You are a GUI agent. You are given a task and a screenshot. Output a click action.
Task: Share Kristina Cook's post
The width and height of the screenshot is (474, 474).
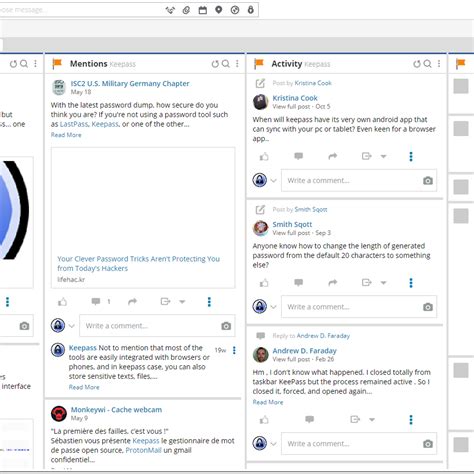point(333,156)
